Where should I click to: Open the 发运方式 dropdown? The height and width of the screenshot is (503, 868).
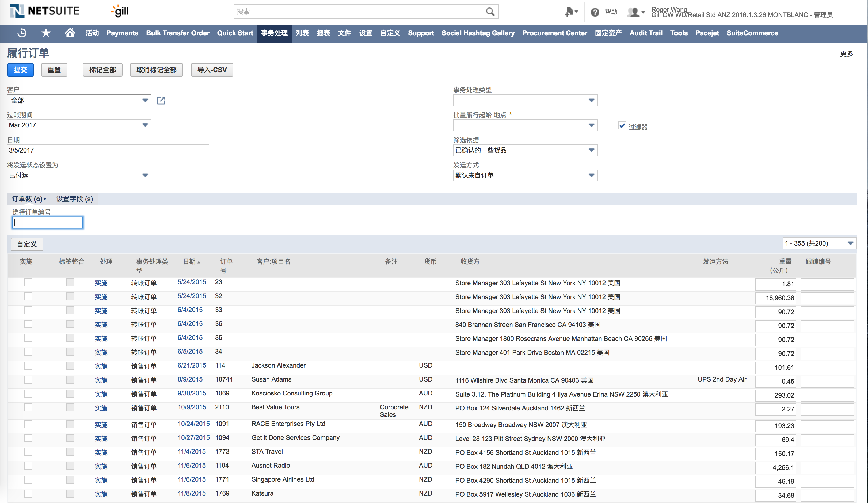point(591,175)
